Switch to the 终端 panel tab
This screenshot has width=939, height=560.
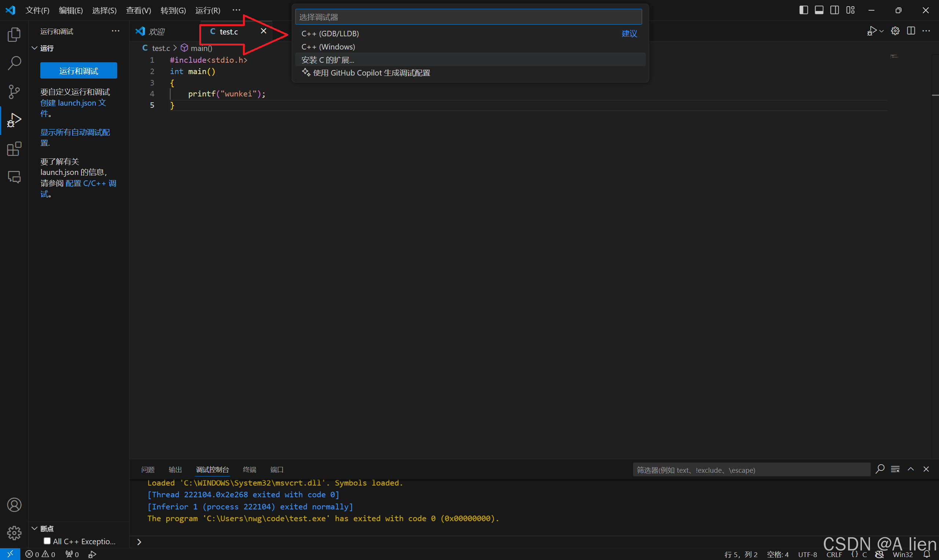[249, 469]
